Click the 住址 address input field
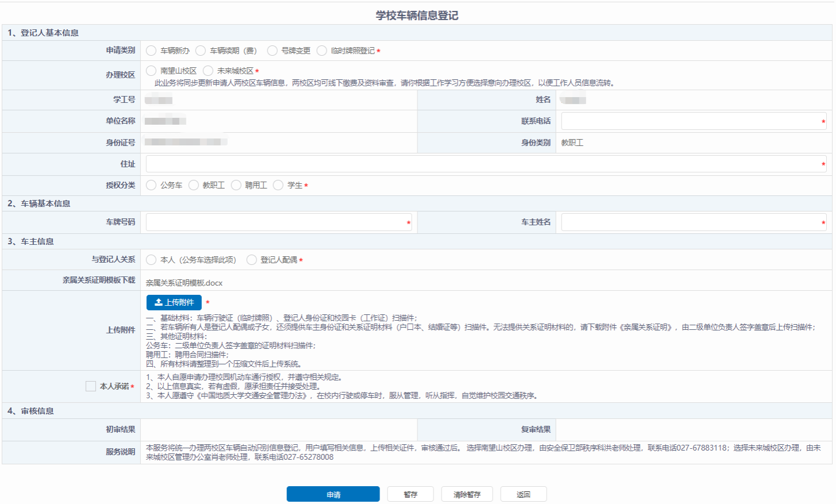 click(485, 164)
